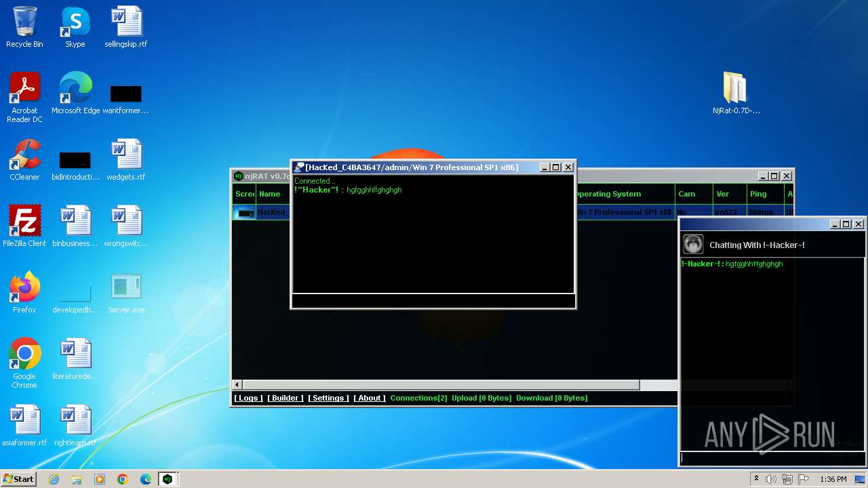This screenshot has height=488, width=868.
Task: Select the binbusiness document icon
Action: click(x=75, y=226)
